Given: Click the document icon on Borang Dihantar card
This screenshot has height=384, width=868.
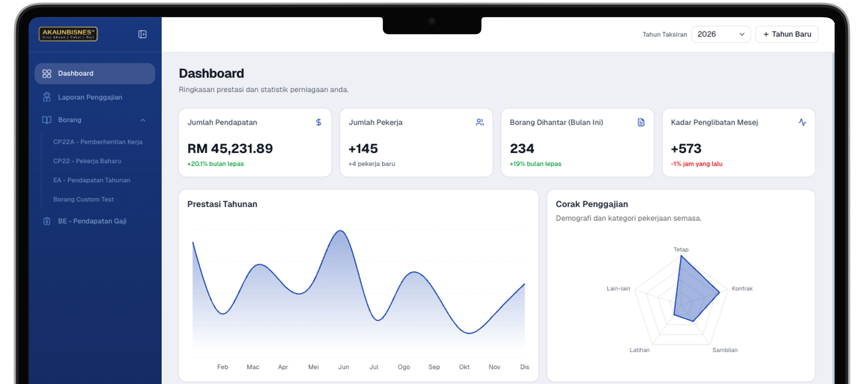Looking at the screenshot, I should tap(640, 122).
